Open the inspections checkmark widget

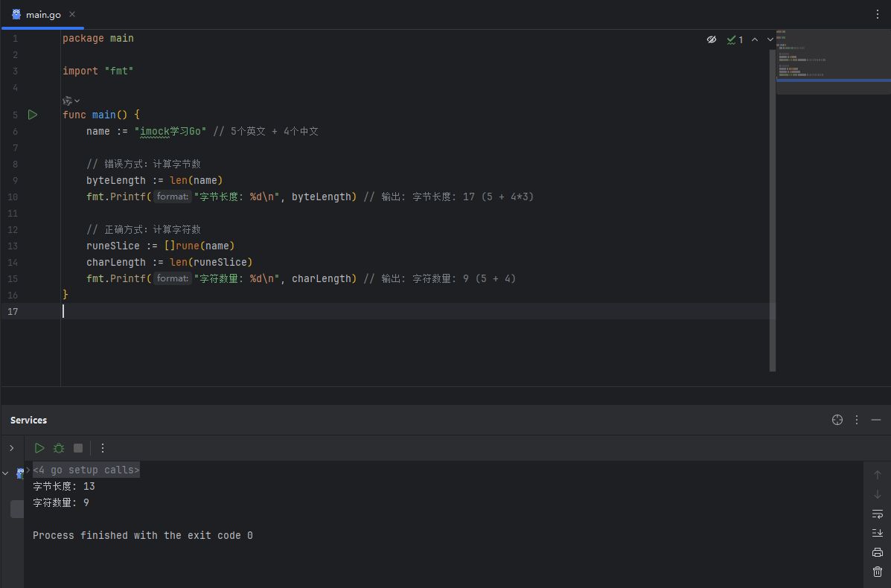735,39
